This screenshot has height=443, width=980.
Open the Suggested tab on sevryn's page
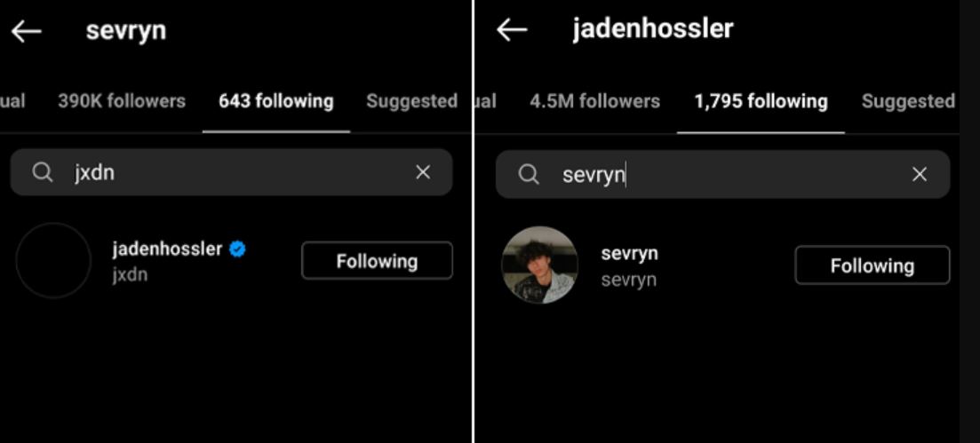click(x=412, y=101)
